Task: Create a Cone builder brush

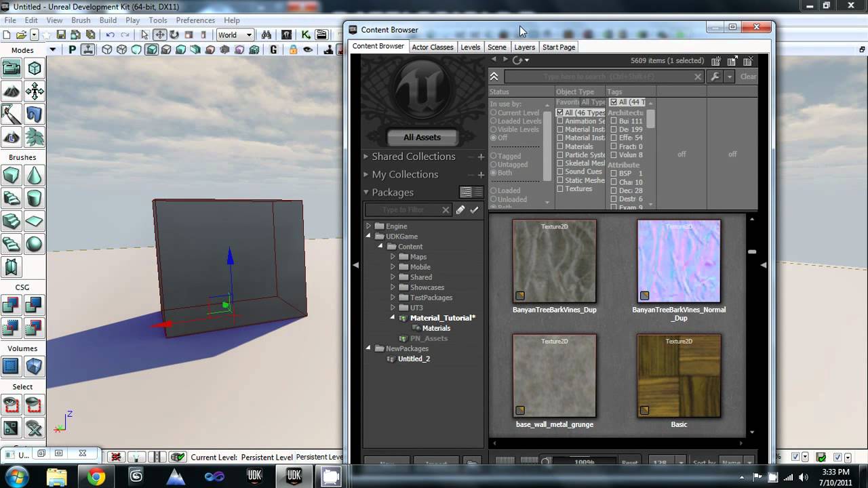Action: point(35,176)
